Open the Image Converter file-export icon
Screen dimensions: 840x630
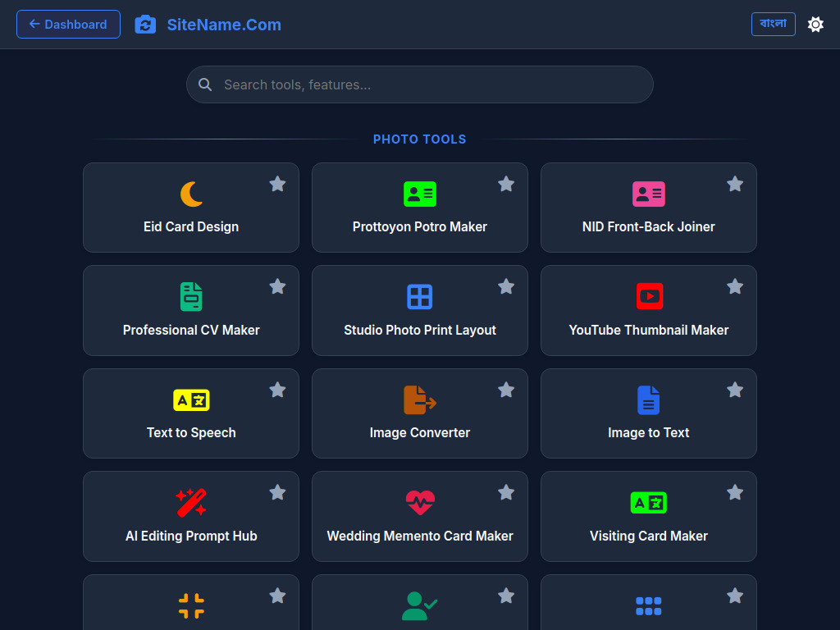[420, 400]
